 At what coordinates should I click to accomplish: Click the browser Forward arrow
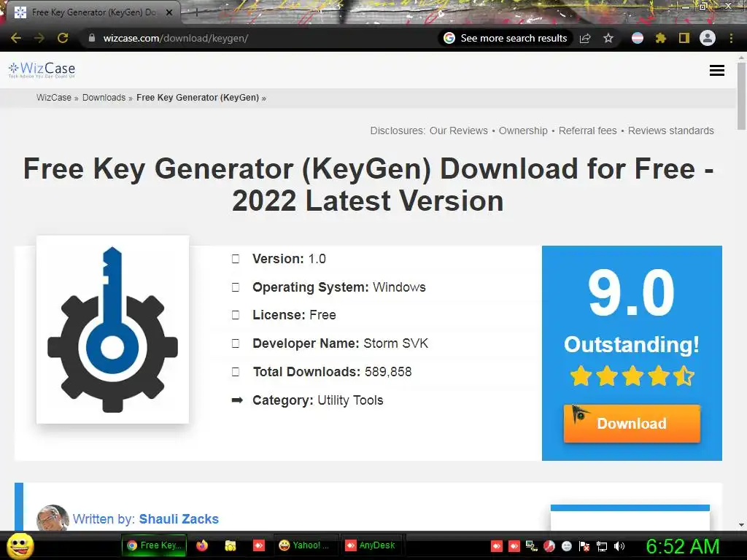(39, 38)
